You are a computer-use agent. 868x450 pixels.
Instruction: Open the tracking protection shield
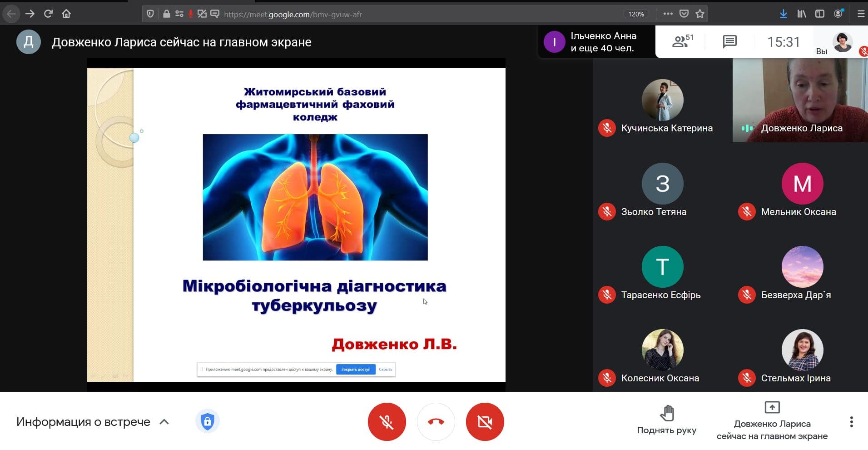tap(150, 14)
